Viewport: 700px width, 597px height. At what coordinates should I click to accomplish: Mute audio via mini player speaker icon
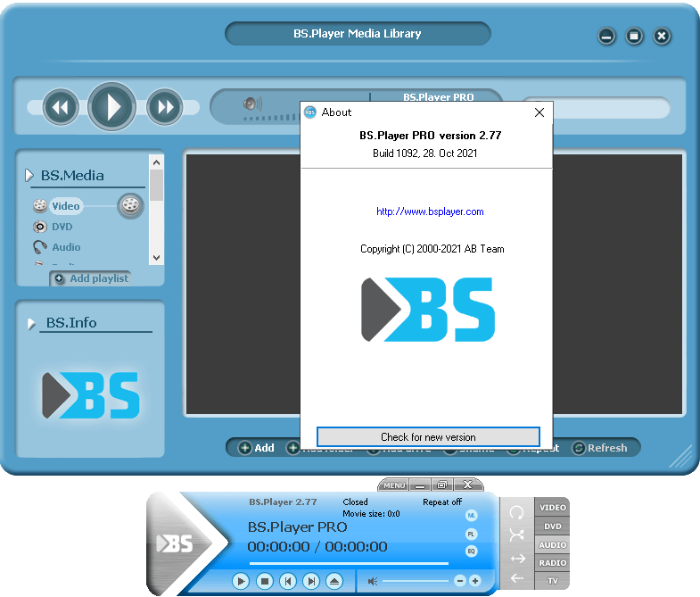coord(373,581)
